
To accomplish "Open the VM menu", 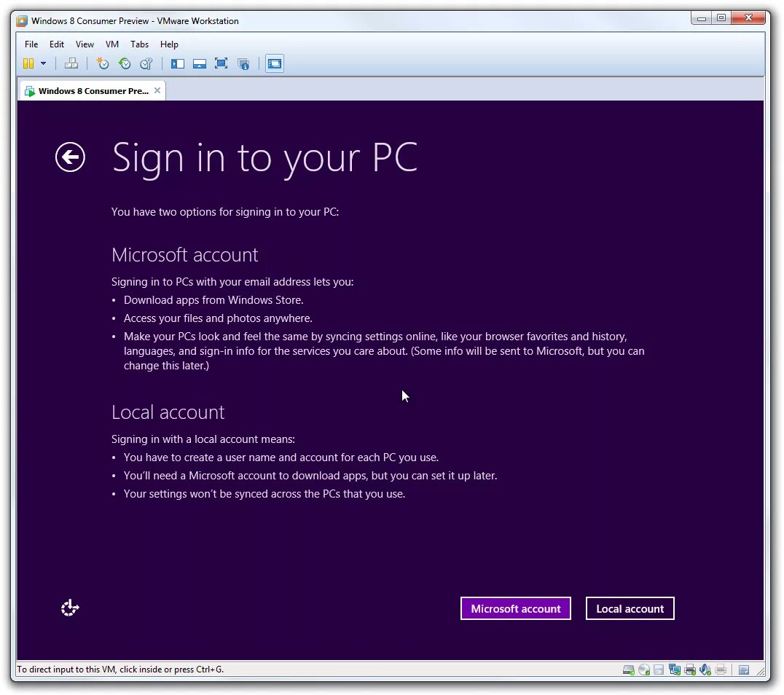I will click(112, 44).
